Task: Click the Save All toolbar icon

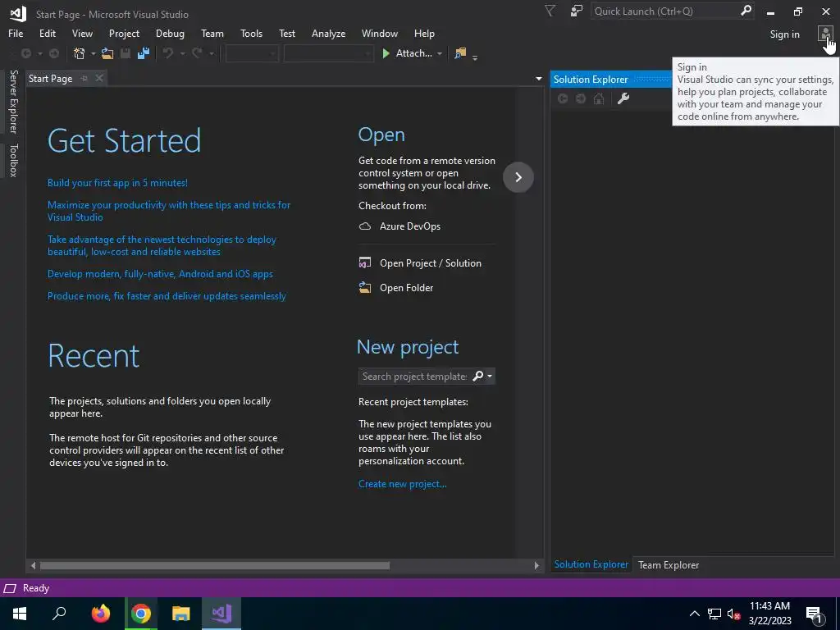Action: 144,53
